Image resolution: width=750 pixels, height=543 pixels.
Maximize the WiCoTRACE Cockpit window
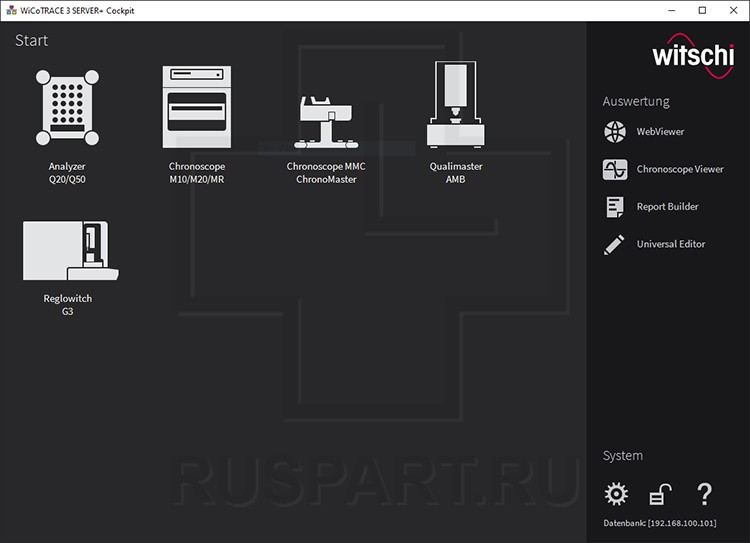coord(702,10)
